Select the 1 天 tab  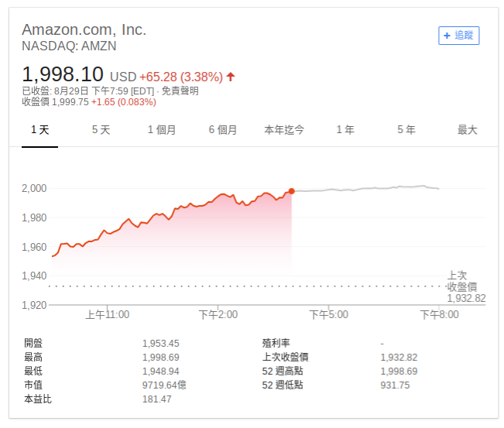click(x=40, y=130)
